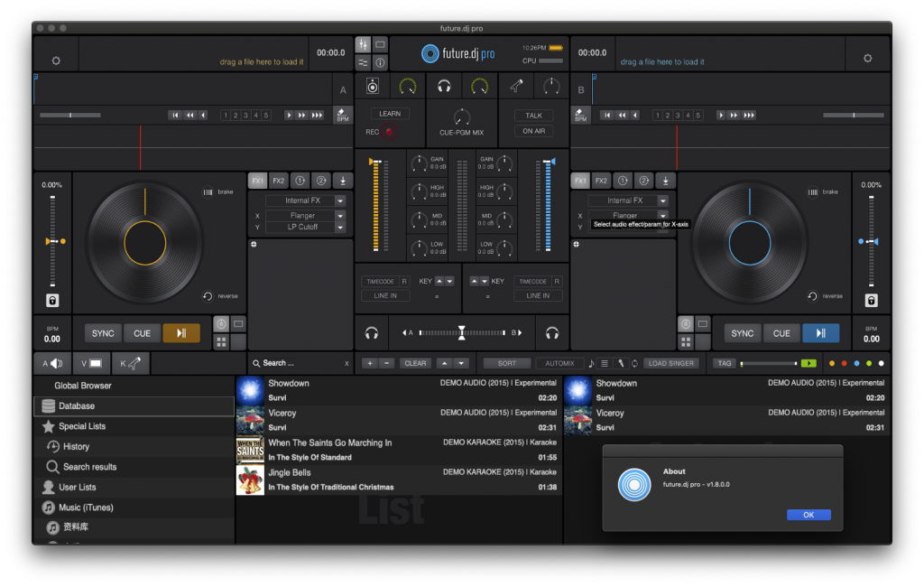Click the microphone icon in mixer
This screenshot has width=924, height=587.
click(516, 87)
